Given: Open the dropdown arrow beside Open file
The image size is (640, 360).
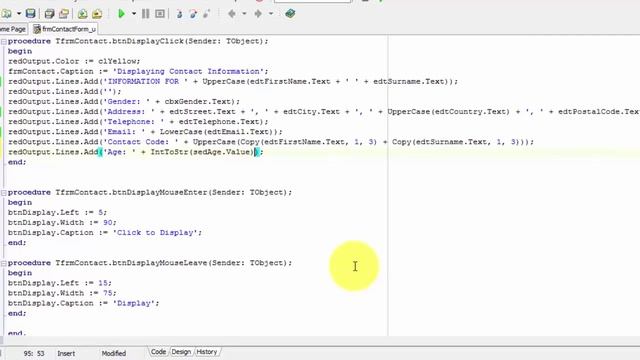Looking at the screenshot, I should click(x=18, y=14).
